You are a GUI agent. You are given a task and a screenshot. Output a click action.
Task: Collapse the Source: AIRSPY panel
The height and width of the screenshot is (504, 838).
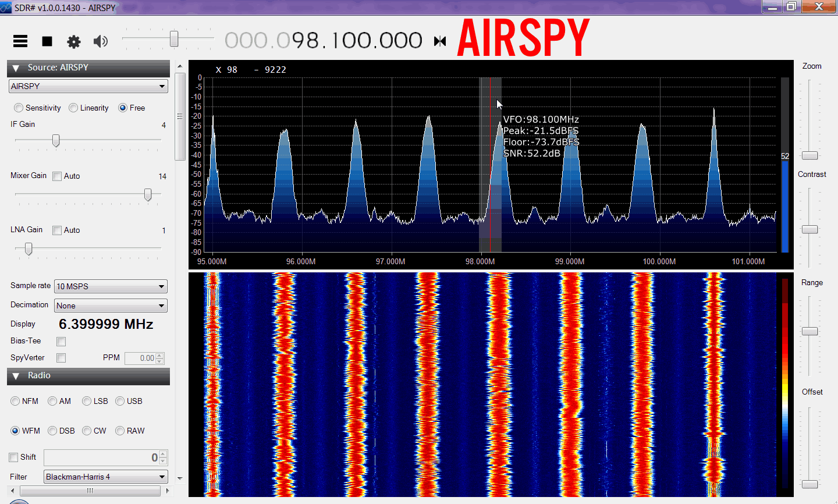(x=16, y=68)
